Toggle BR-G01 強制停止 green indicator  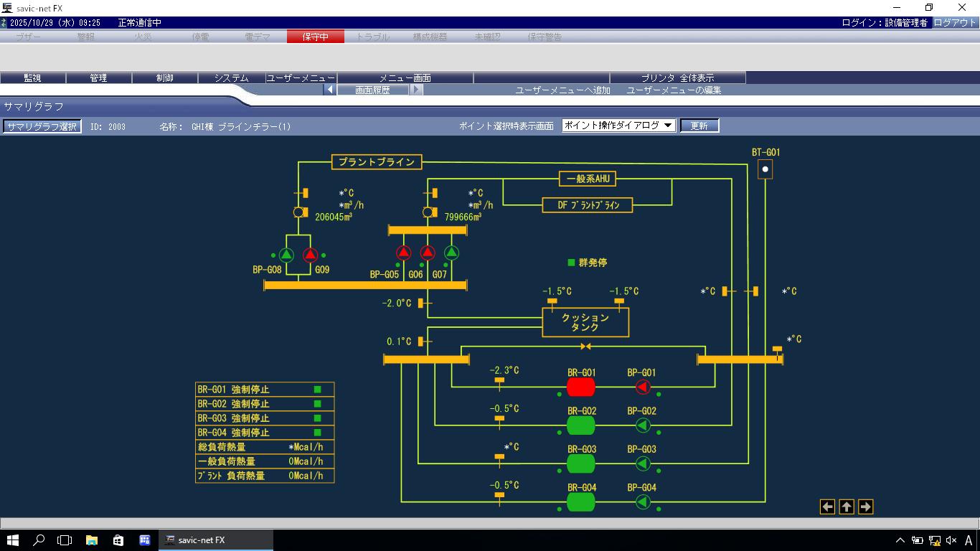[x=317, y=390]
